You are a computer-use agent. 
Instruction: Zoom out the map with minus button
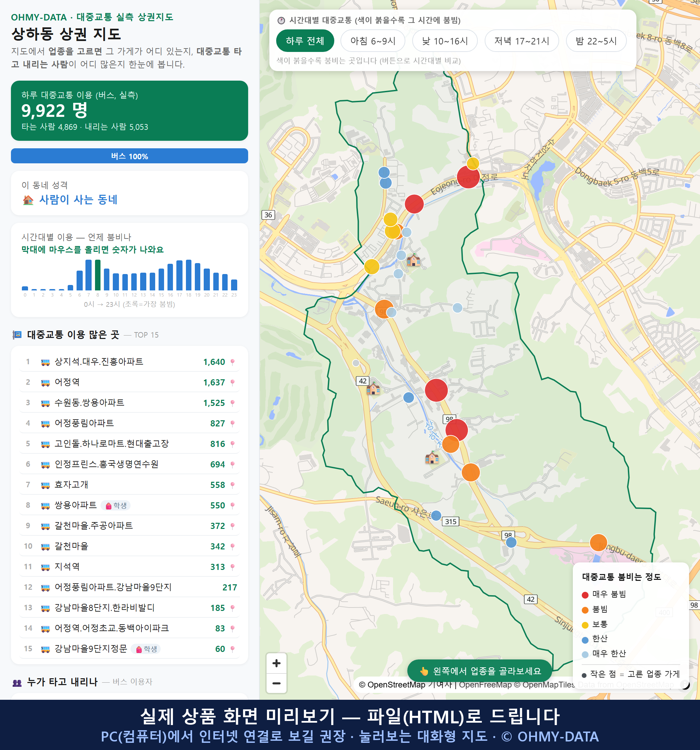pyautogui.click(x=276, y=683)
